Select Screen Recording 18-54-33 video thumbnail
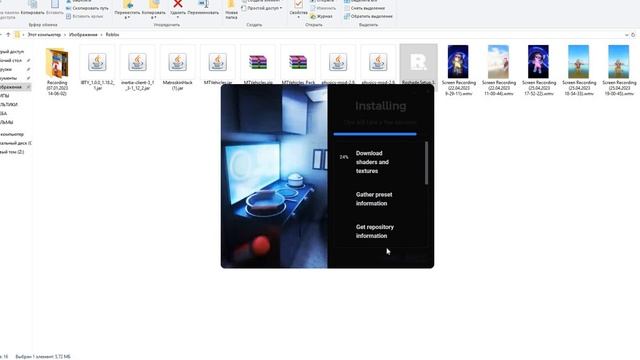Viewport: 640px width, 360px height. click(x=578, y=62)
